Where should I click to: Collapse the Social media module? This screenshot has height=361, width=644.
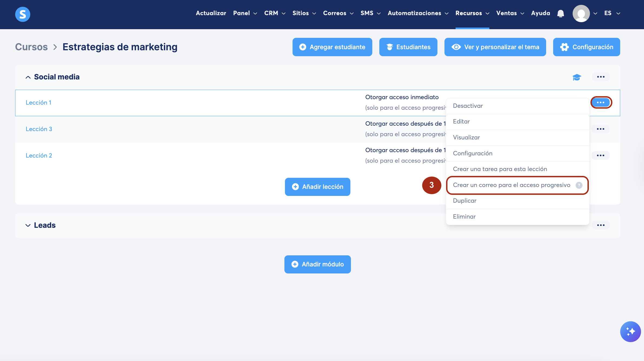pos(28,77)
